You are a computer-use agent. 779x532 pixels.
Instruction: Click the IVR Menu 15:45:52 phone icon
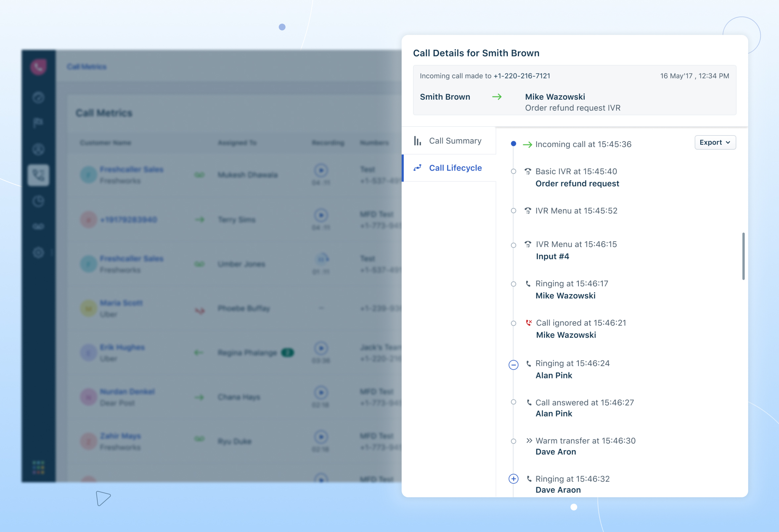click(528, 211)
